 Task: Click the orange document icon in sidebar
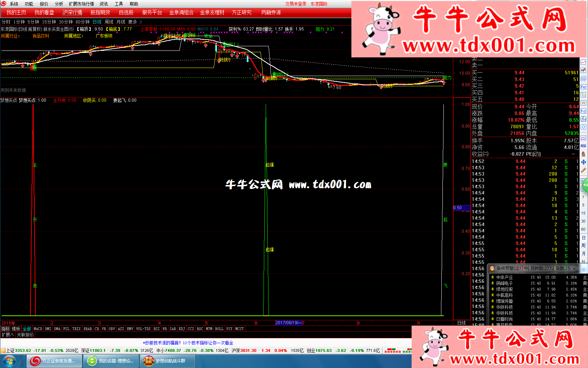(x=583, y=103)
